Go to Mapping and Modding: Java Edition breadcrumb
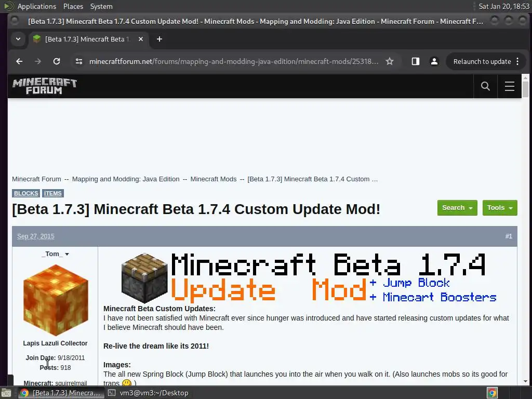Viewport: 532px width, 399px height. (126, 179)
